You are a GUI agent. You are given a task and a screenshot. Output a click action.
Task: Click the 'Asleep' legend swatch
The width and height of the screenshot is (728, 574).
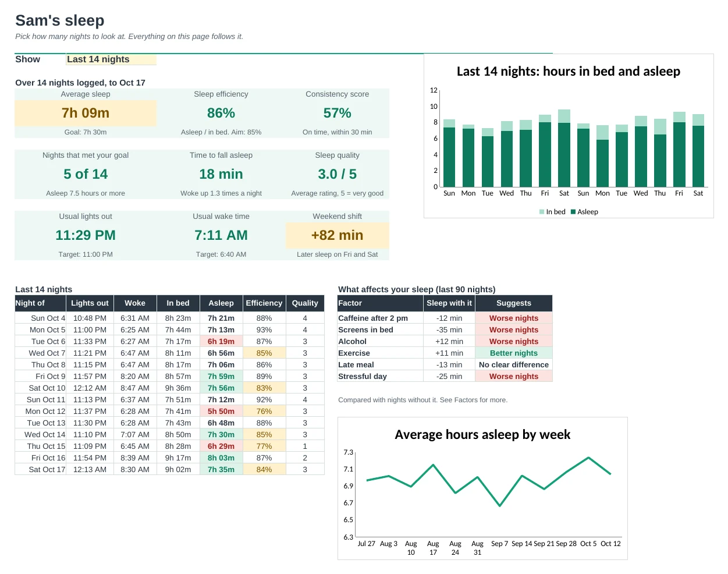tap(573, 212)
